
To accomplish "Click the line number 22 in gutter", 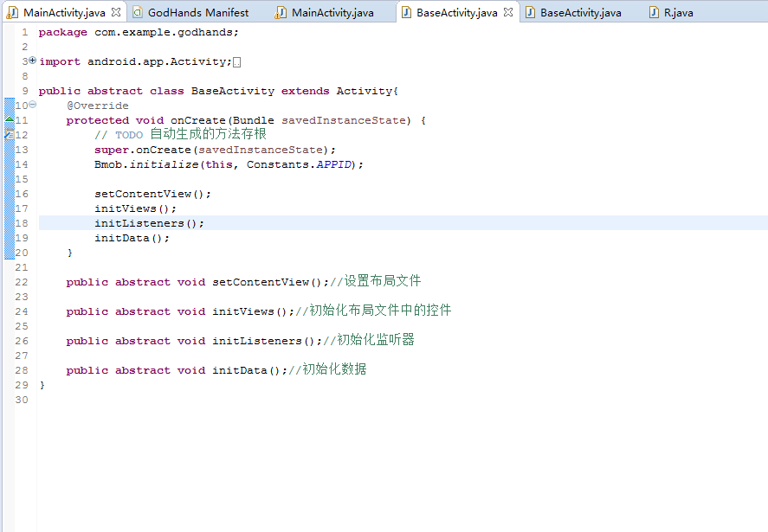I will pos(21,282).
